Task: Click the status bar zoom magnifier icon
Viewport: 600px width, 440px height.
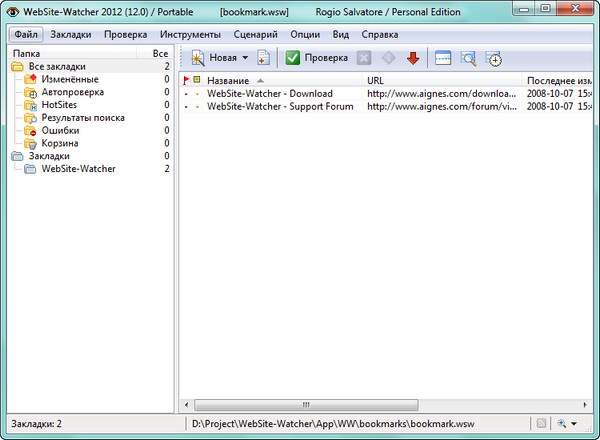Action: click(562, 423)
